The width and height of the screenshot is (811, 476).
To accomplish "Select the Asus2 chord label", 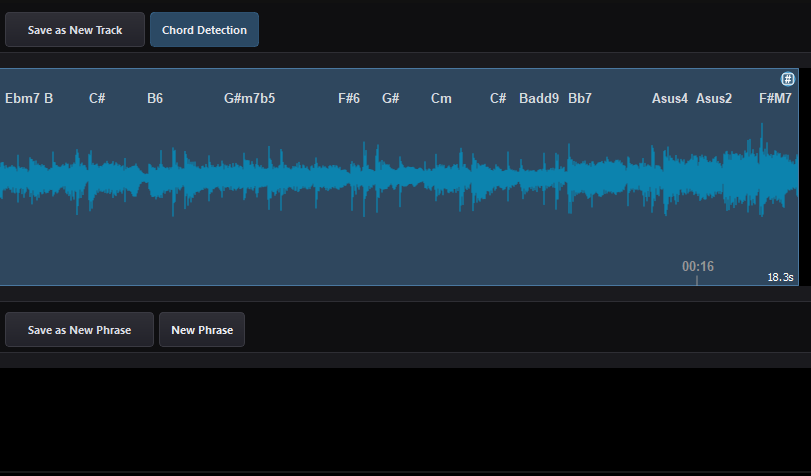I will (714, 98).
